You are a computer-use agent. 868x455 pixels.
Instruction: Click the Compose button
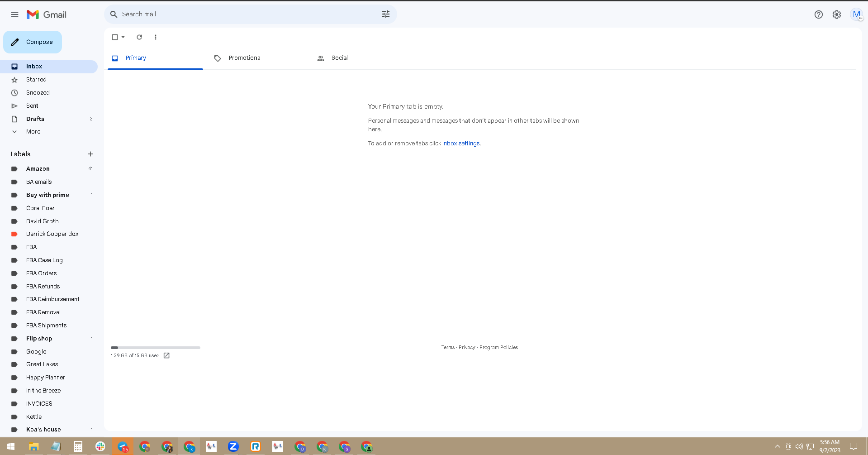(33, 42)
